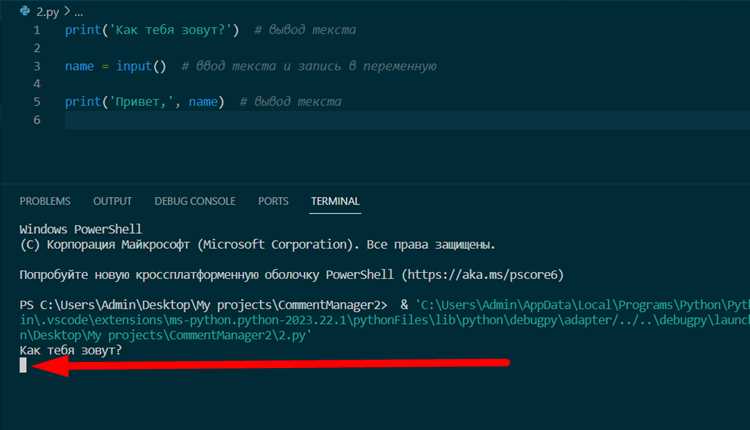
Task: Click the '# Вывод текста' comment on line 1
Action: pyautogui.click(x=305, y=30)
